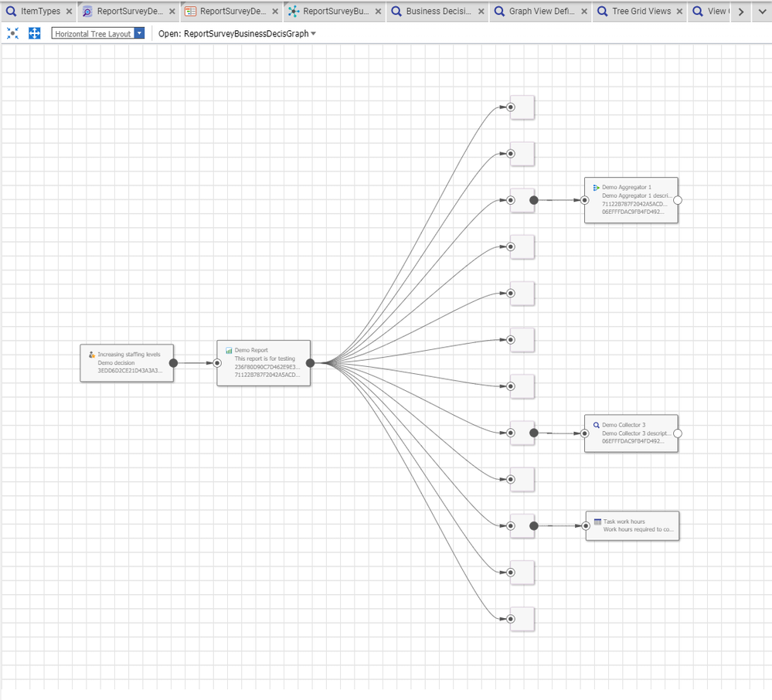
Task: Select the Increasing staffing levels node
Action: pyautogui.click(x=127, y=362)
